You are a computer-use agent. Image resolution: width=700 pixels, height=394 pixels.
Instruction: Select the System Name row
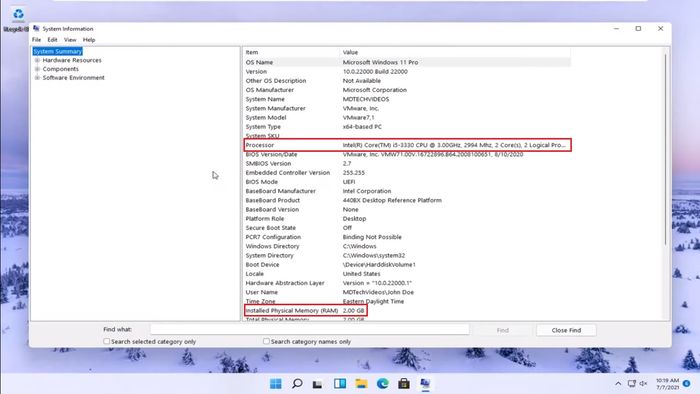(407, 99)
